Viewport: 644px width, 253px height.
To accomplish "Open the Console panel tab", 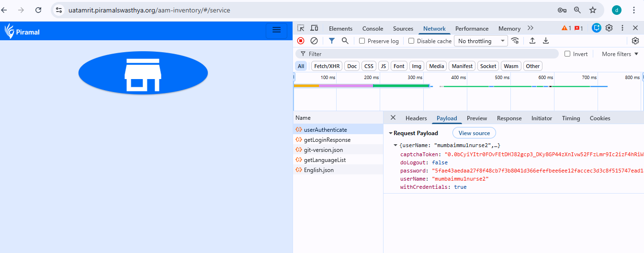I will [x=373, y=29].
